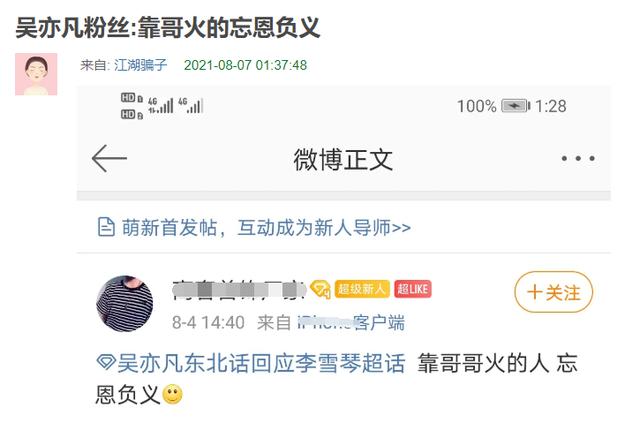
Task: Tap the back arrow icon
Action: pos(109,158)
